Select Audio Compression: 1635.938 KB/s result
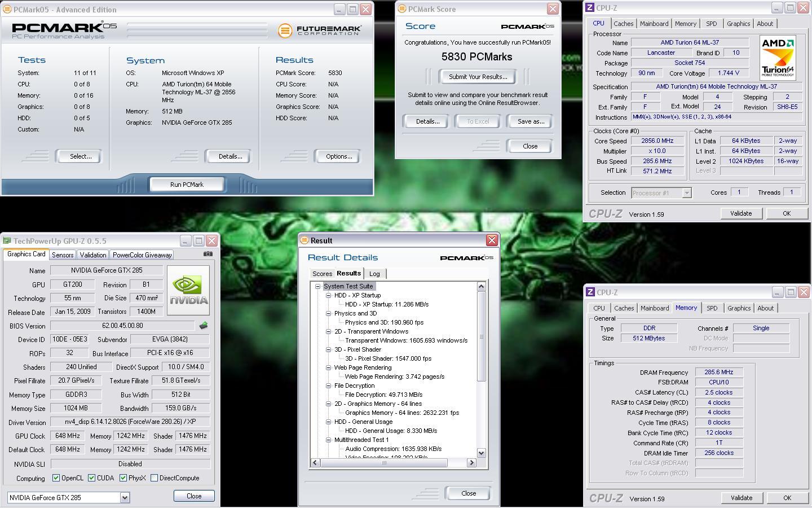The height and width of the screenshot is (508, 812). pos(393,449)
